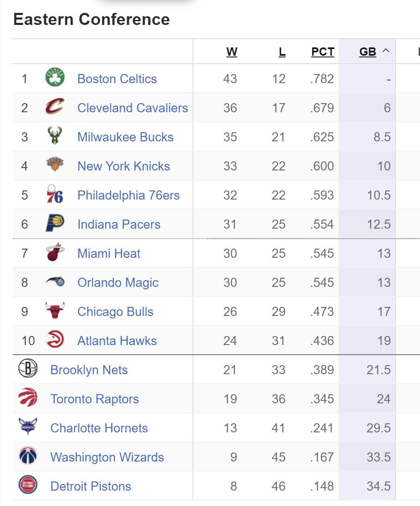Click the Cleveland Cavaliers logo

point(55,107)
